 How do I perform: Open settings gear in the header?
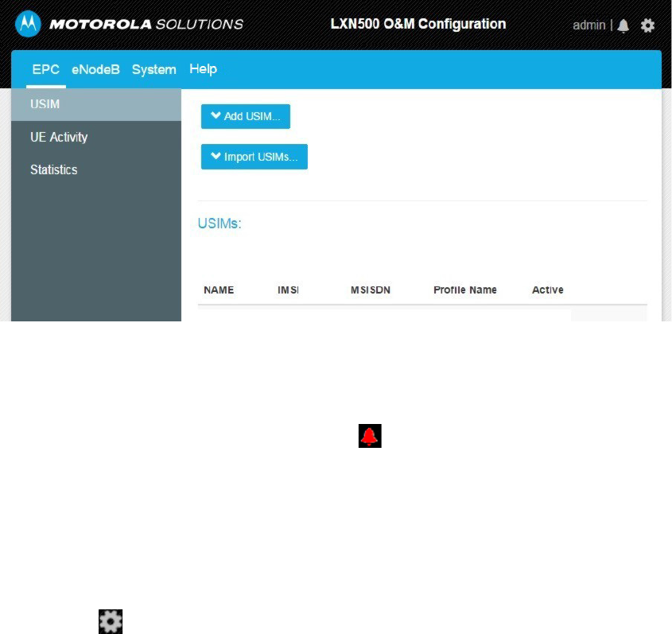647,25
